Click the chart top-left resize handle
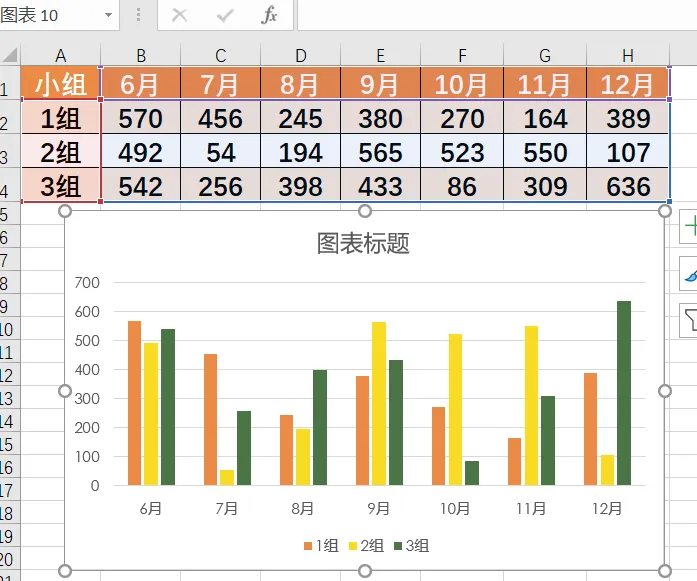 [65, 211]
